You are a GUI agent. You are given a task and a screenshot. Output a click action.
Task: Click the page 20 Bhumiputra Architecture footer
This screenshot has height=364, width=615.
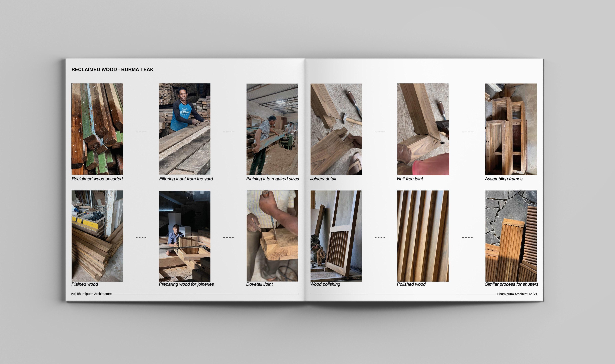point(91,294)
